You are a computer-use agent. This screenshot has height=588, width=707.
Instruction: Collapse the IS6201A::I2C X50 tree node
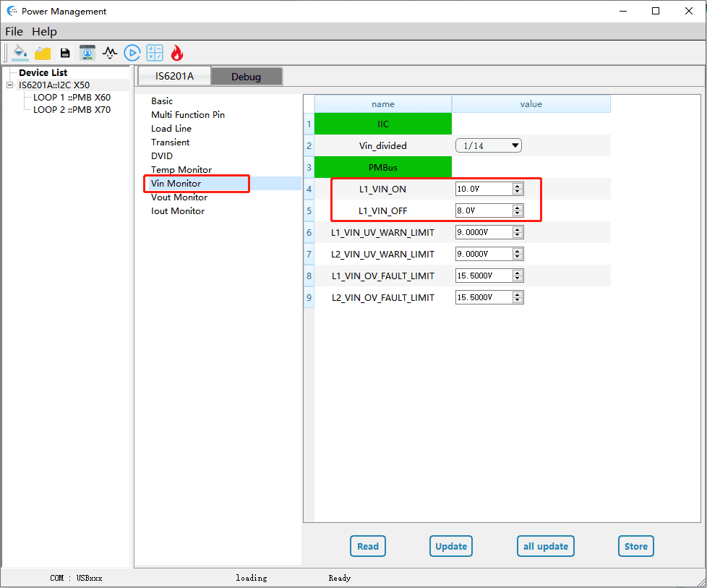click(x=10, y=85)
